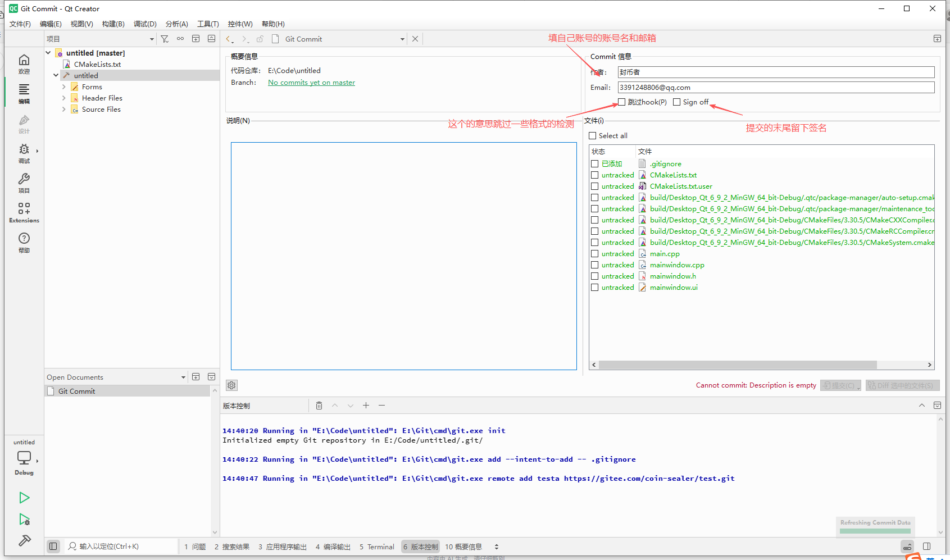
Task: Collapse the untitled subproject node
Action: point(56,75)
